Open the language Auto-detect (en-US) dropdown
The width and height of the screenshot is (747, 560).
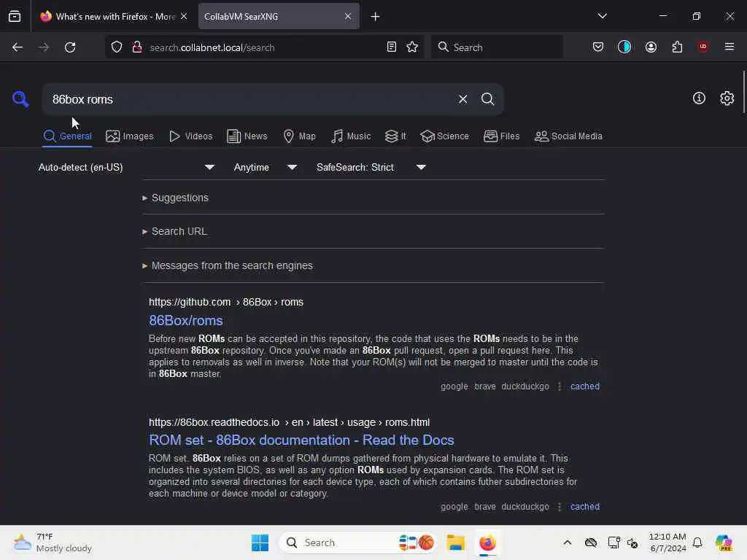[x=127, y=167]
